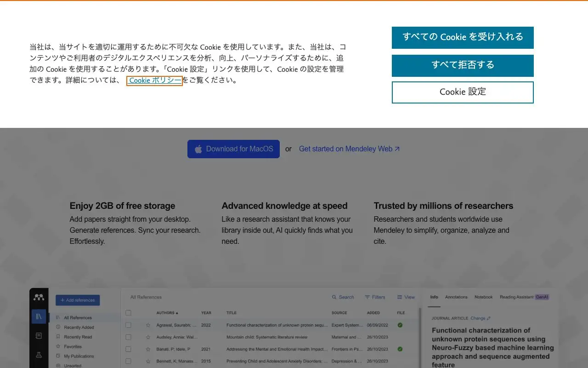Toggle the select-all checkbox in table header

(129, 313)
